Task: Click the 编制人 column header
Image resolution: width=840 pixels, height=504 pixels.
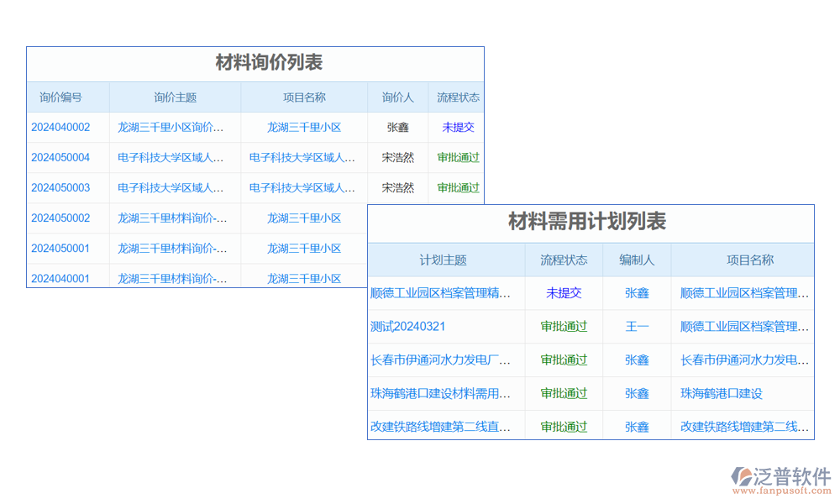Action: tap(637, 260)
